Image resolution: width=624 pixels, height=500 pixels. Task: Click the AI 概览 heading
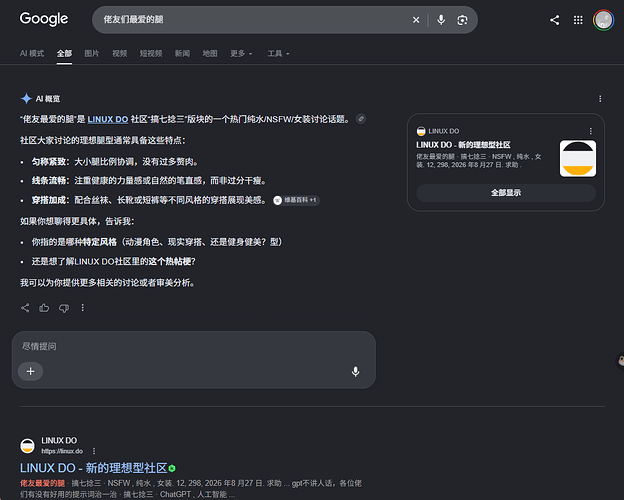[48, 99]
